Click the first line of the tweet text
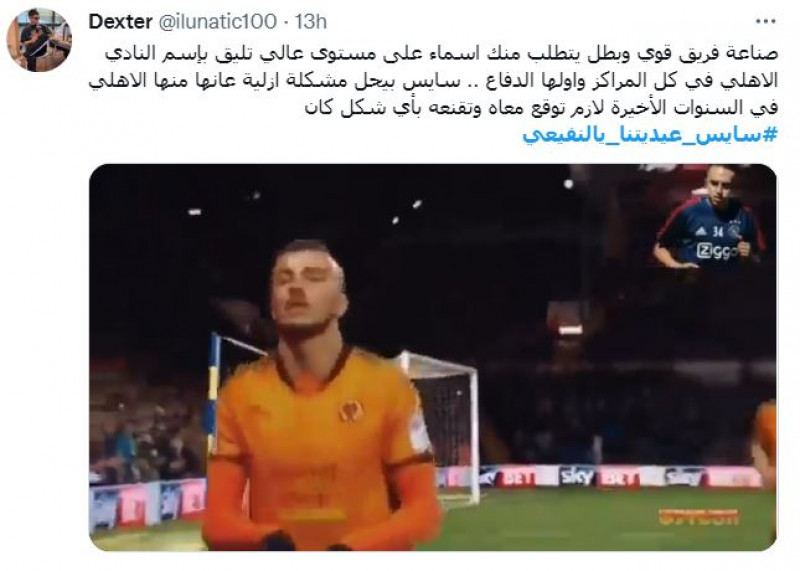800x571 pixels. tap(442, 55)
